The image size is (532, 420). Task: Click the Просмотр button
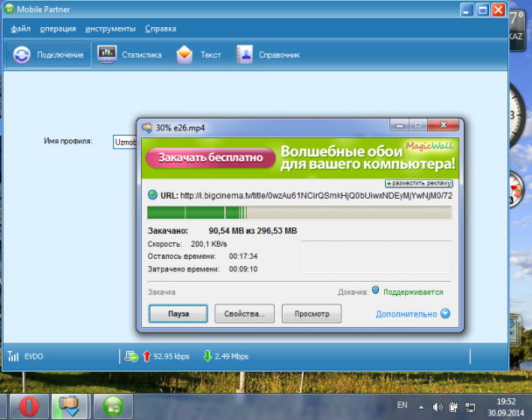tap(312, 313)
